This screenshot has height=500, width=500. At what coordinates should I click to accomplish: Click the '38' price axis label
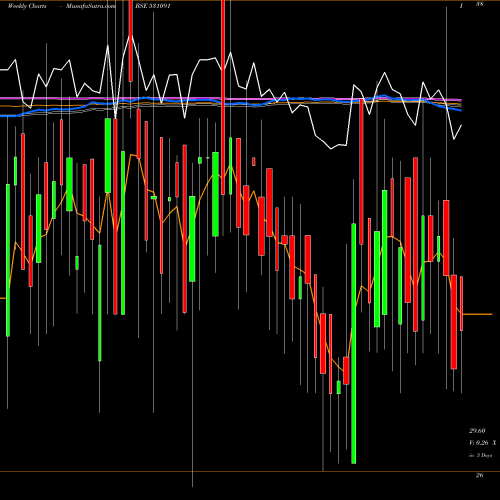click(479, 4)
